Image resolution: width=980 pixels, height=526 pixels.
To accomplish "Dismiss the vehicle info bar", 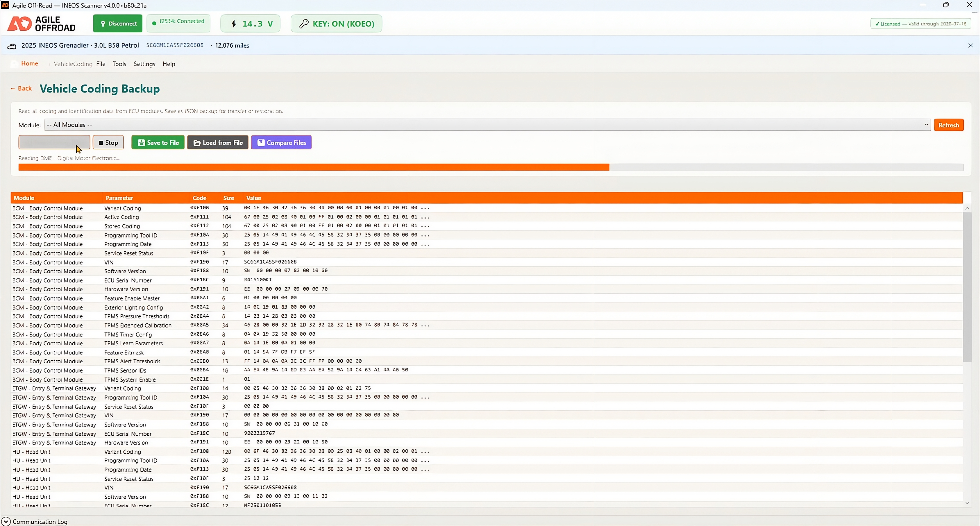I will (970, 45).
